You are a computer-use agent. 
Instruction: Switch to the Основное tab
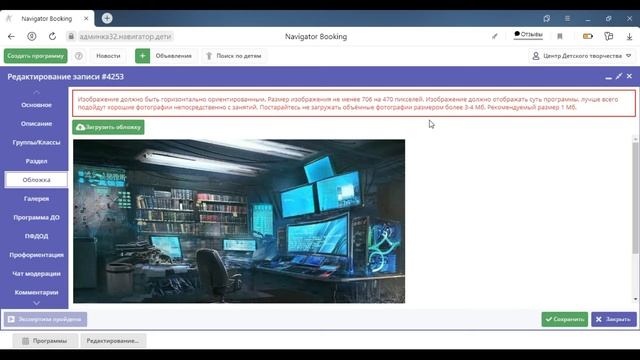click(x=36, y=105)
